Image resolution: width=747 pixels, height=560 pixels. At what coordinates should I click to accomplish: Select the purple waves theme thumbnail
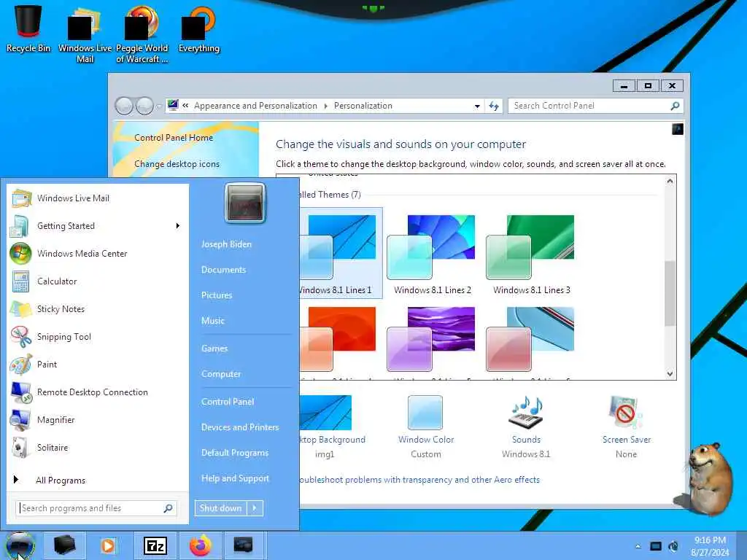coord(432,339)
